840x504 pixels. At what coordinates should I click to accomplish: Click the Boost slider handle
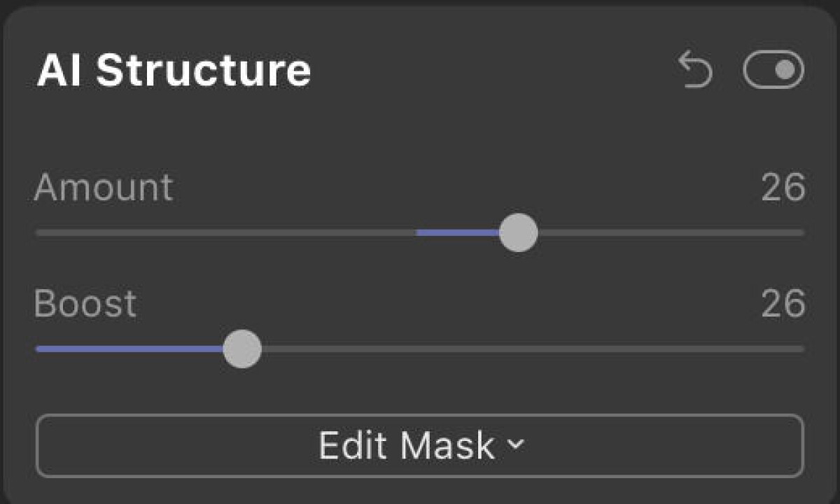[242, 349]
